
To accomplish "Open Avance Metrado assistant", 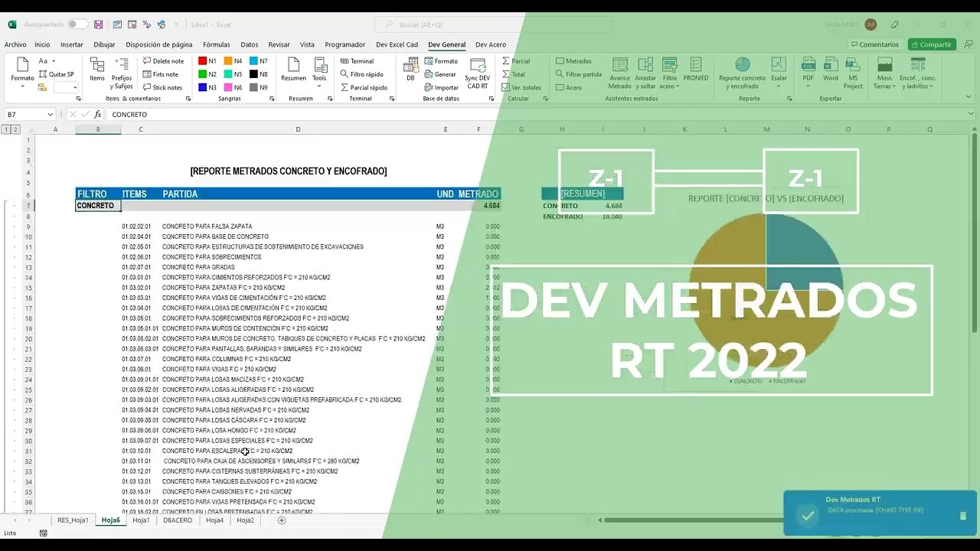I will (x=619, y=73).
